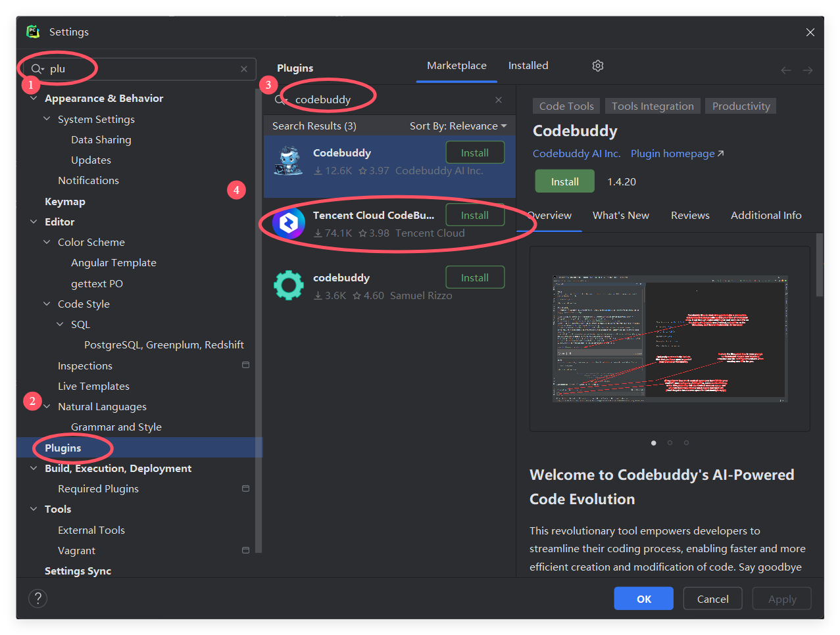Navigate forward with the right arrow
Image resolution: width=840 pixels, height=635 pixels.
pos(808,70)
